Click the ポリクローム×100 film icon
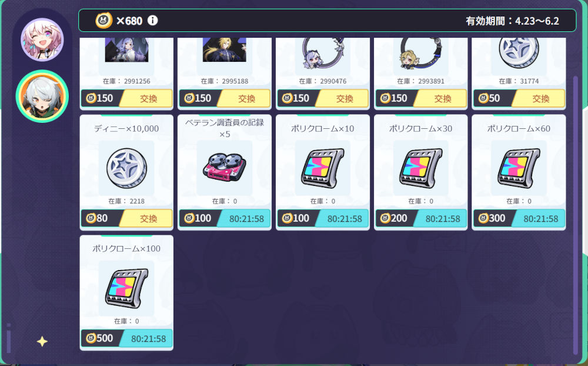The width and height of the screenshot is (588, 366). tap(126, 288)
